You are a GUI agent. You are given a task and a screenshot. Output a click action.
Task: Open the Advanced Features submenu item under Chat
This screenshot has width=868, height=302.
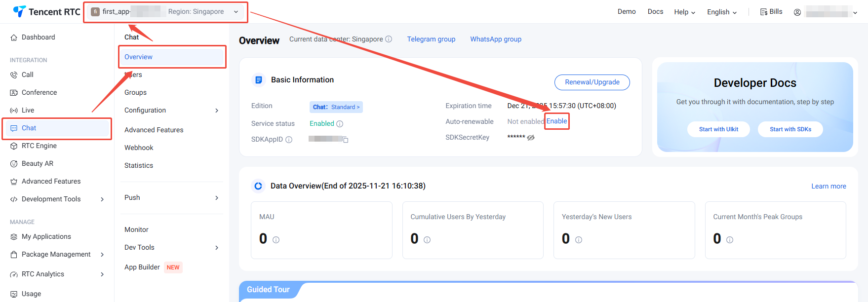pyautogui.click(x=154, y=130)
